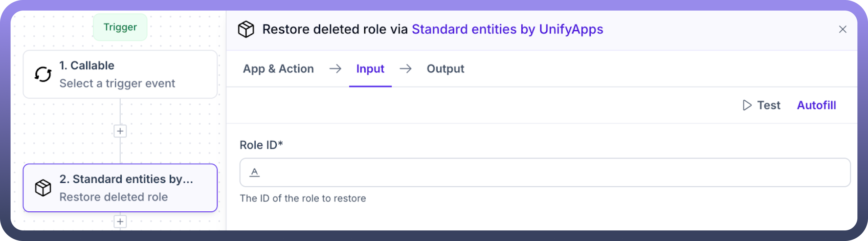The image size is (868, 241).
Task: Click the Callable trigger sync icon
Action: [x=43, y=74]
